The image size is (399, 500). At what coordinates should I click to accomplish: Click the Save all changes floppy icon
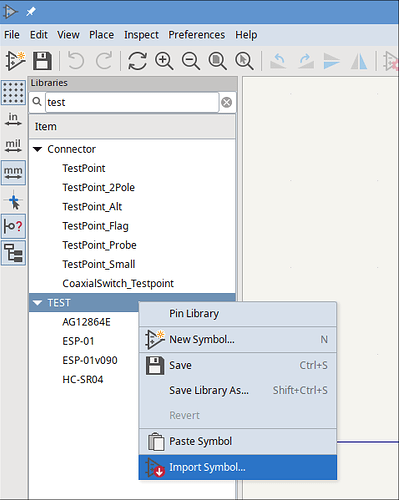[x=42, y=61]
